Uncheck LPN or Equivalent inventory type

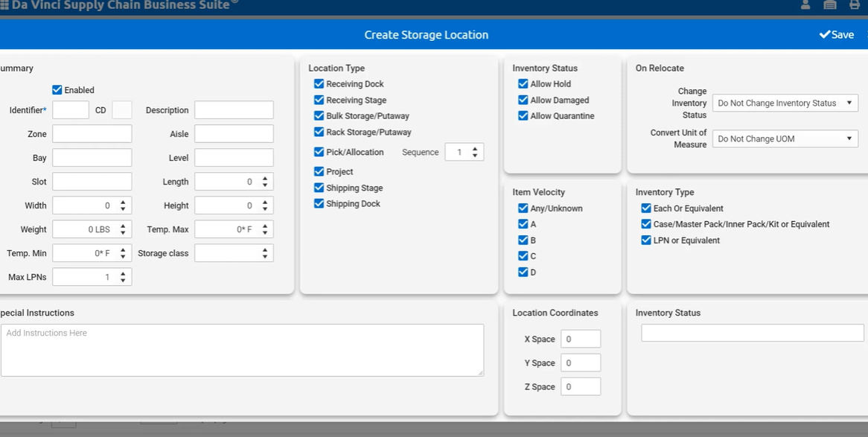tap(646, 240)
